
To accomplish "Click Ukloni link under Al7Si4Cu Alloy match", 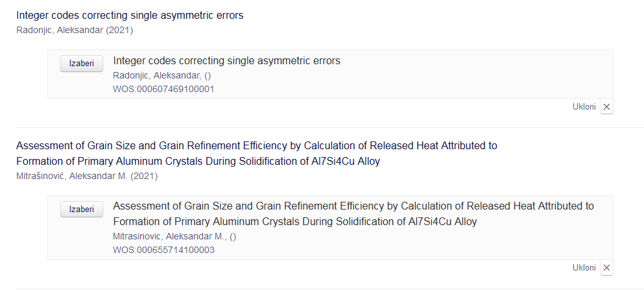I will pos(584,268).
